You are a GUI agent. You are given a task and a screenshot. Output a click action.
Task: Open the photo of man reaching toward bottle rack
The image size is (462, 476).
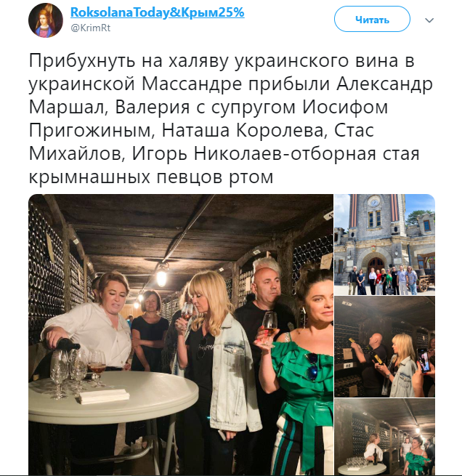pos(384,347)
